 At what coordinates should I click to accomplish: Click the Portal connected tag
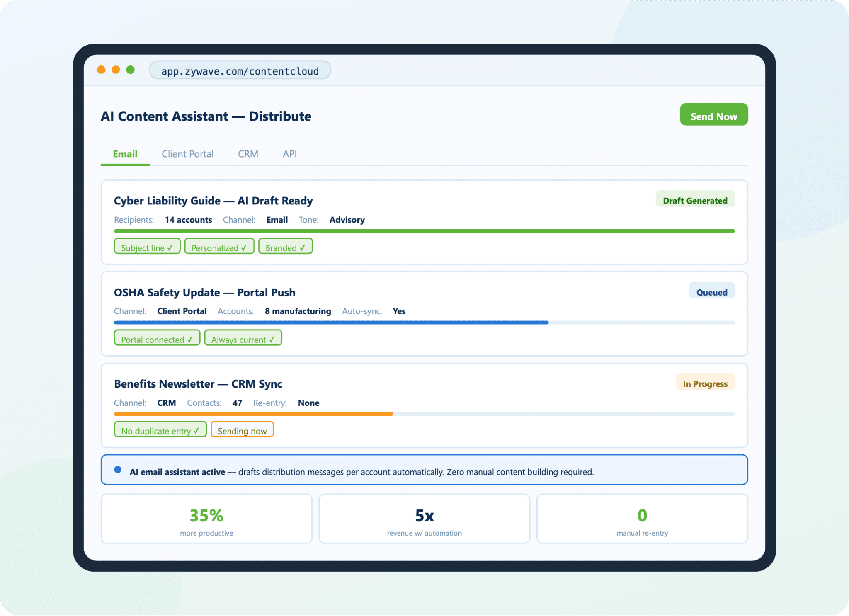[157, 339]
